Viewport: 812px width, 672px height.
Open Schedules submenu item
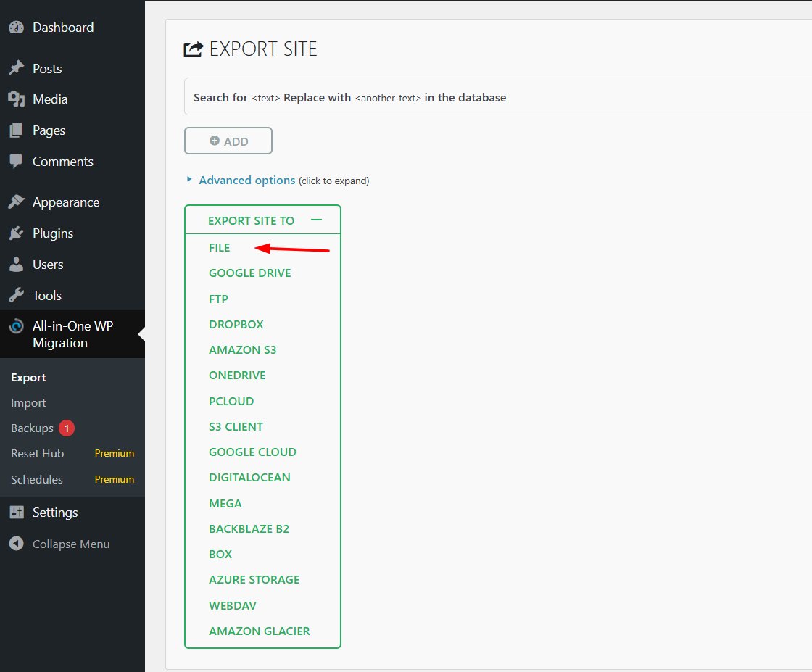(x=37, y=479)
